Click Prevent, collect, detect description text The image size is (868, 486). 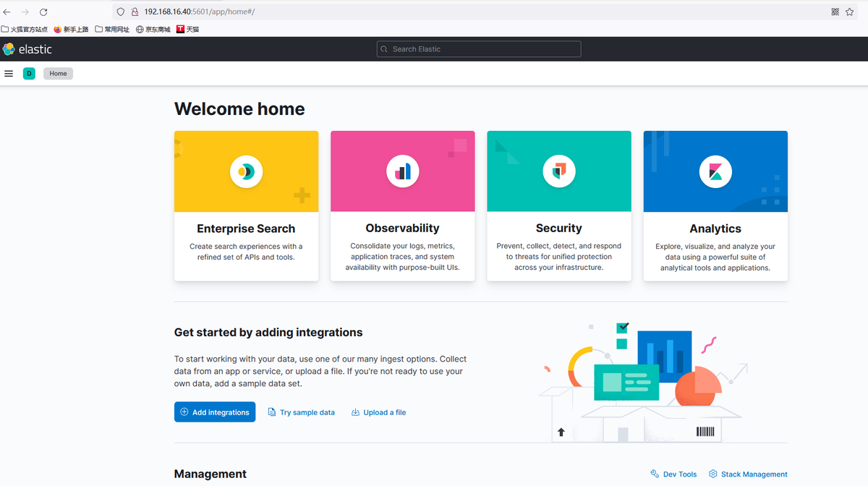tap(559, 257)
